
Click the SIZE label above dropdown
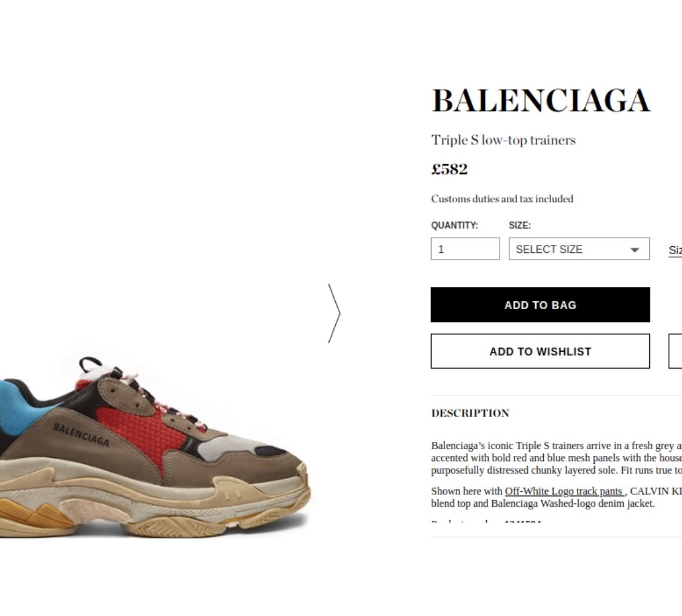pos(520,226)
